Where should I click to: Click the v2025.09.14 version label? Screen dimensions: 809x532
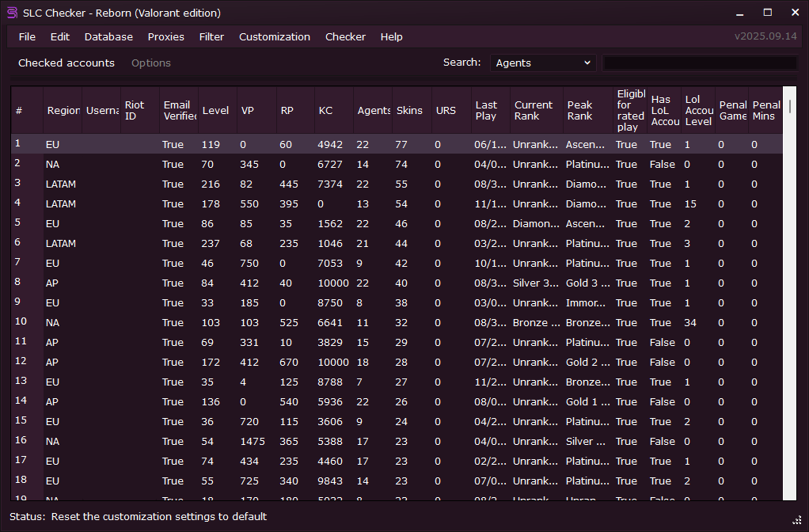[x=765, y=36]
